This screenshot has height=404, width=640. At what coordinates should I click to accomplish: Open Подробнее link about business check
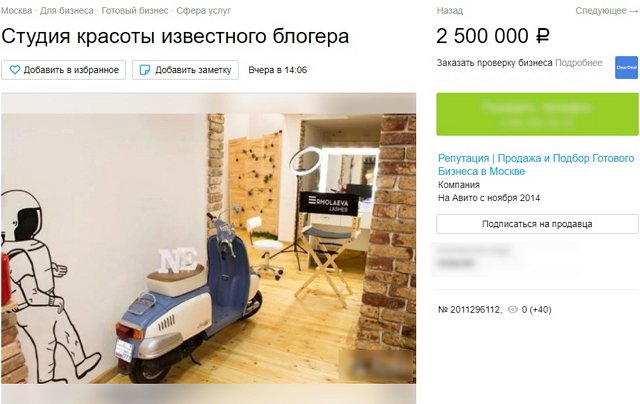pos(579,63)
